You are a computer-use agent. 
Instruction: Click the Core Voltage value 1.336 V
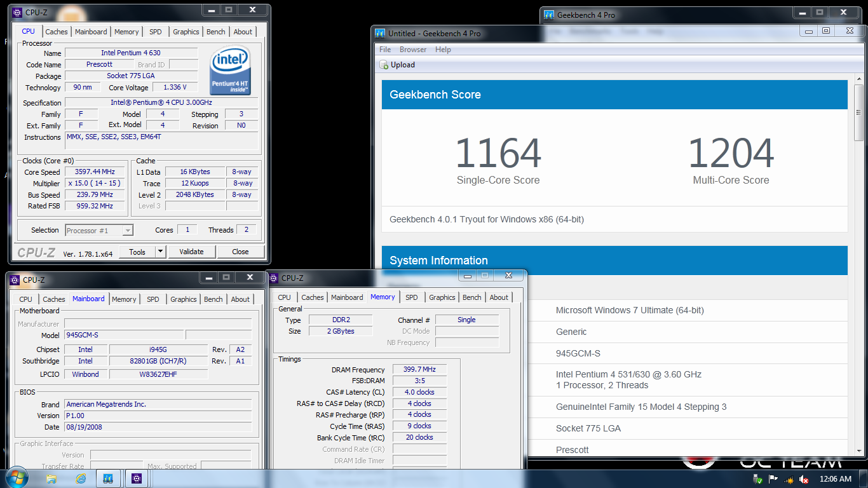pos(175,88)
